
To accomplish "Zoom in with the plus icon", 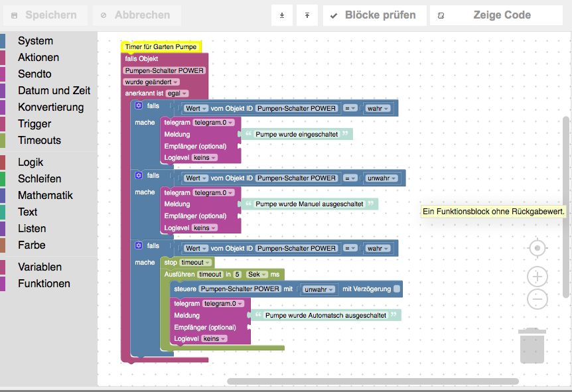I will pos(537,277).
